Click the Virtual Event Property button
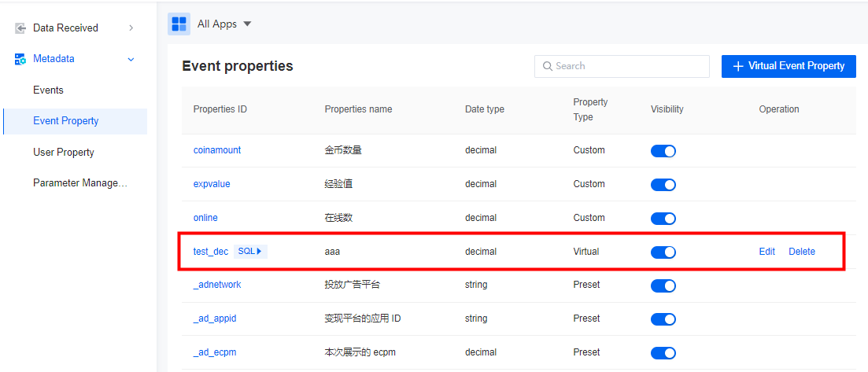The image size is (868, 372). click(x=788, y=66)
